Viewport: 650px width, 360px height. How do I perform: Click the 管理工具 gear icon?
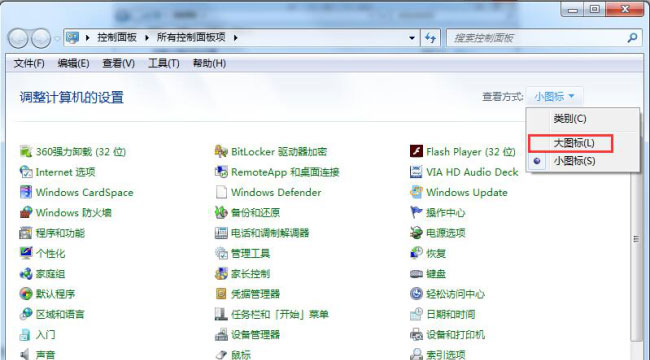(221, 253)
